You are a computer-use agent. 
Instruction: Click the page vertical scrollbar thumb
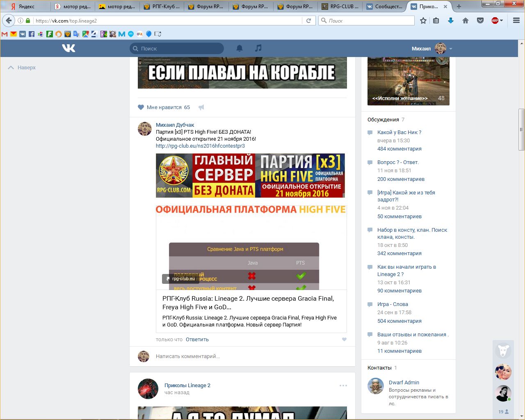click(521, 130)
